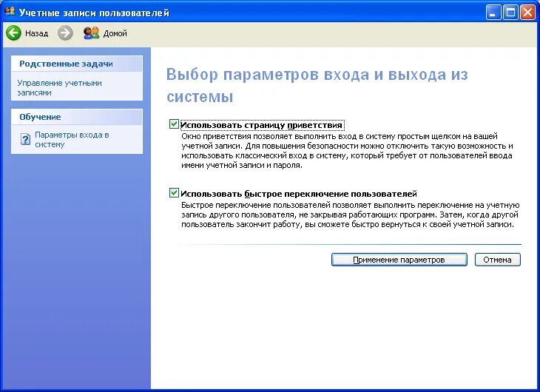Click the Home users icon in toolbar
Screen dimensions: 540x392
(91, 33)
